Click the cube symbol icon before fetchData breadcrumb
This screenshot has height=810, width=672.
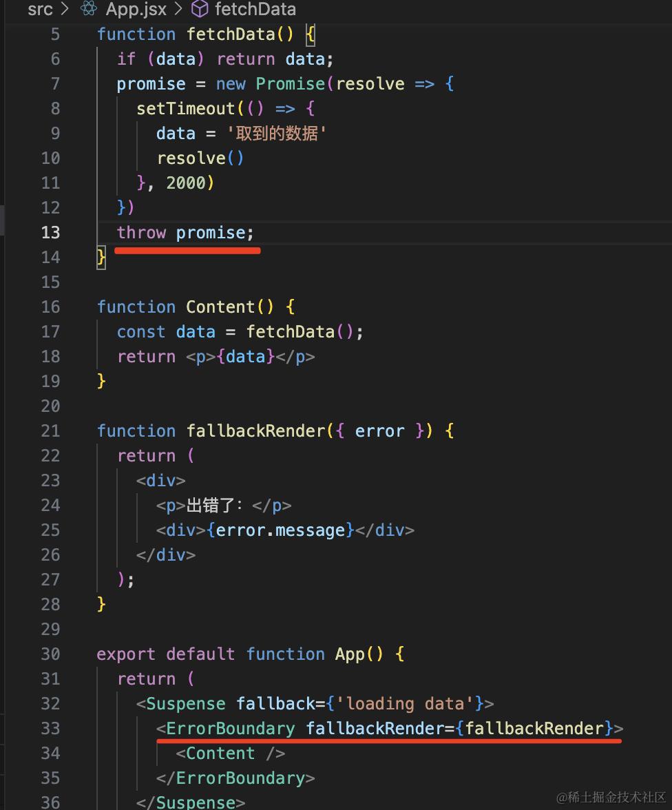pyautogui.click(x=200, y=9)
